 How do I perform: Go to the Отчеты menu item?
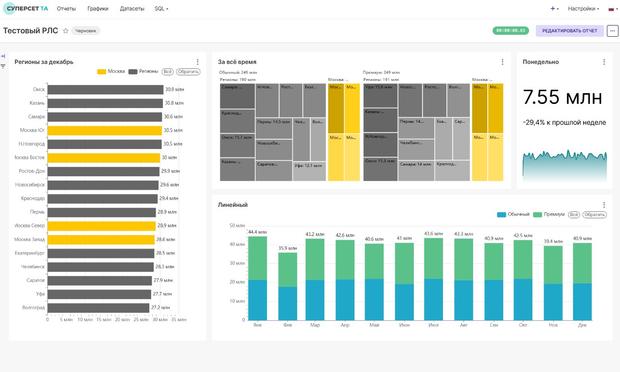click(x=66, y=8)
